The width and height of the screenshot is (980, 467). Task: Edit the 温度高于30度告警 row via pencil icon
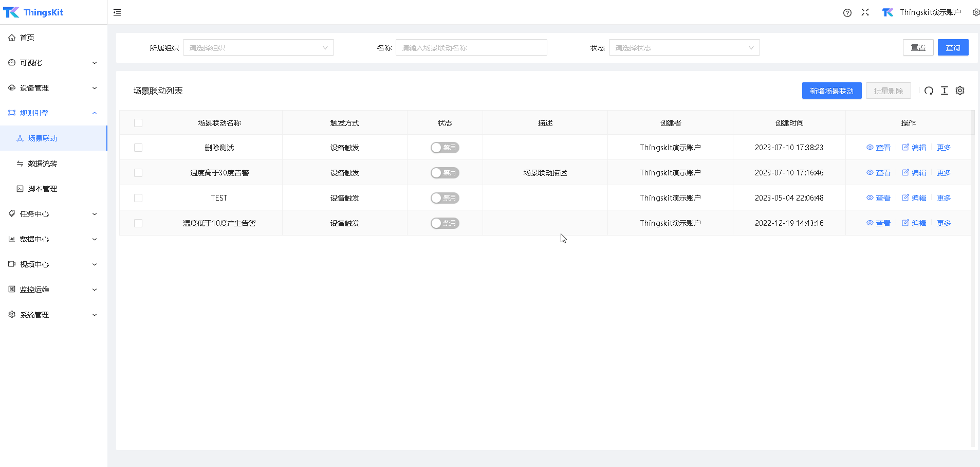click(x=905, y=173)
